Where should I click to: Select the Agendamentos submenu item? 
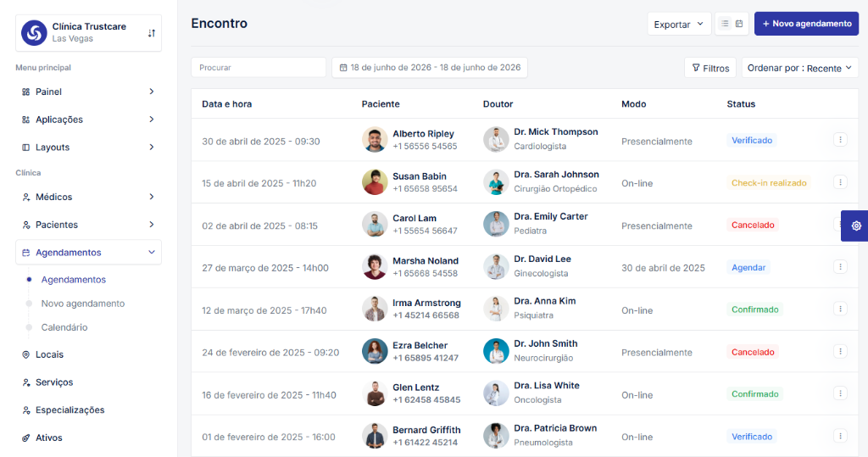click(x=74, y=280)
